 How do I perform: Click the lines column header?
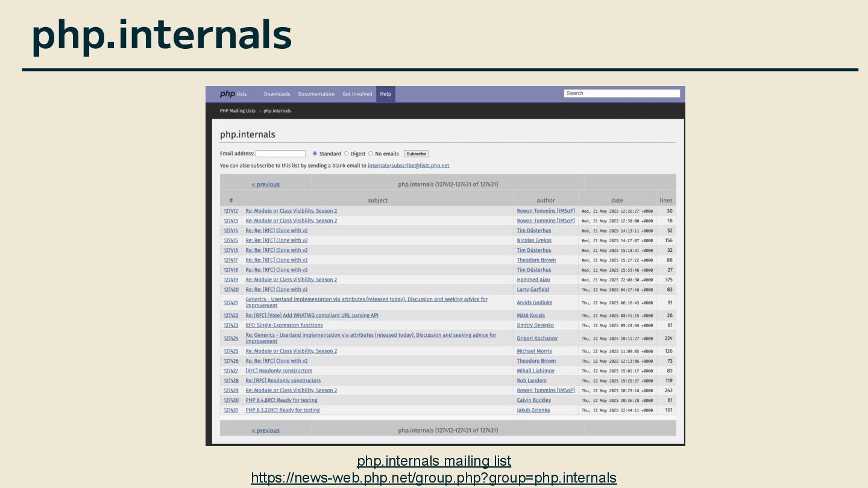pyautogui.click(x=666, y=200)
